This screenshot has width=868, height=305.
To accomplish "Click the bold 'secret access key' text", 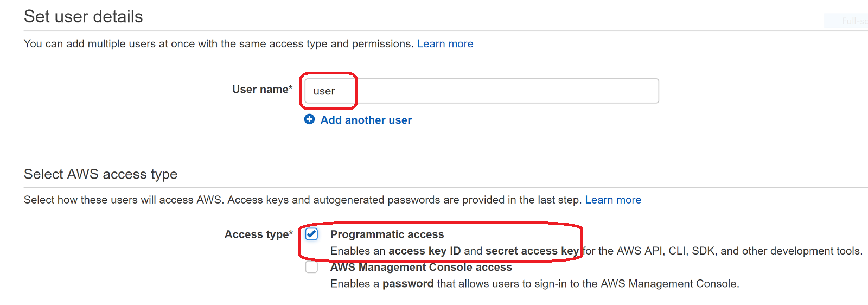I will 532,251.
